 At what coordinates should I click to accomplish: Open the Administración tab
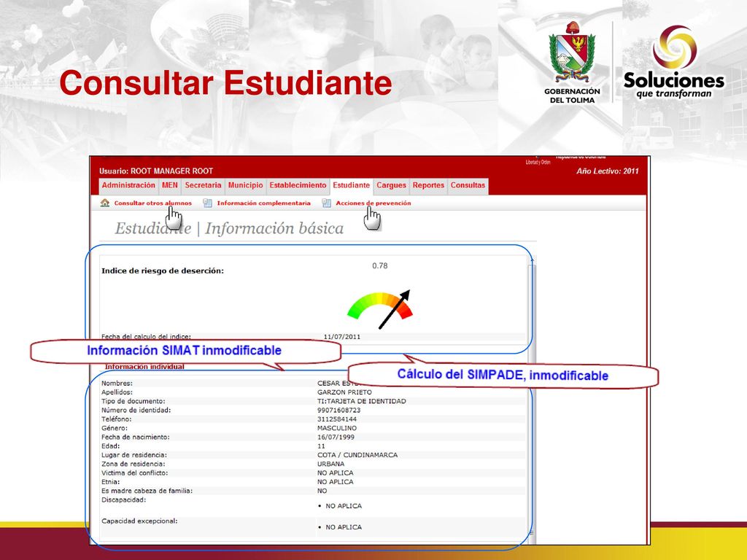[128, 185]
